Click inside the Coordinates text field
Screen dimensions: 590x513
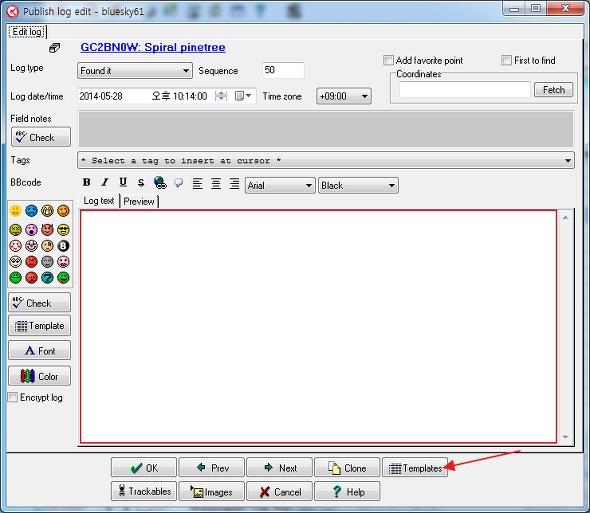pos(465,90)
